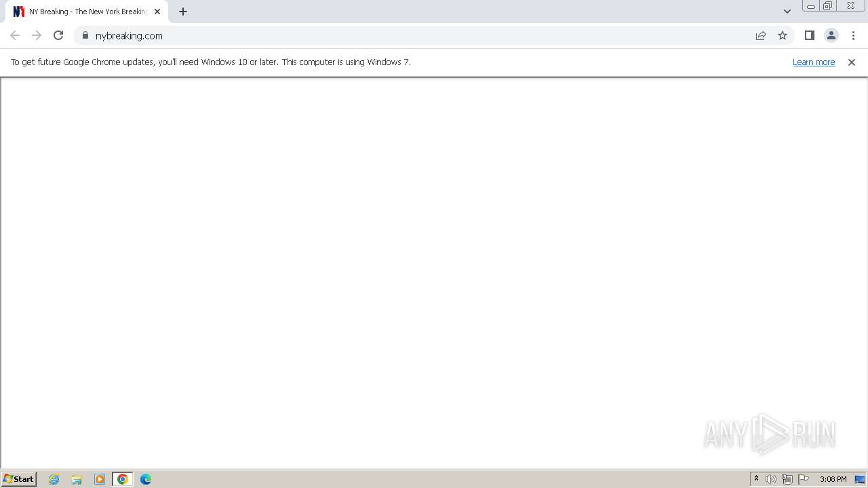View site information via padlock icon
This screenshot has width=868, height=488.
tap(85, 35)
